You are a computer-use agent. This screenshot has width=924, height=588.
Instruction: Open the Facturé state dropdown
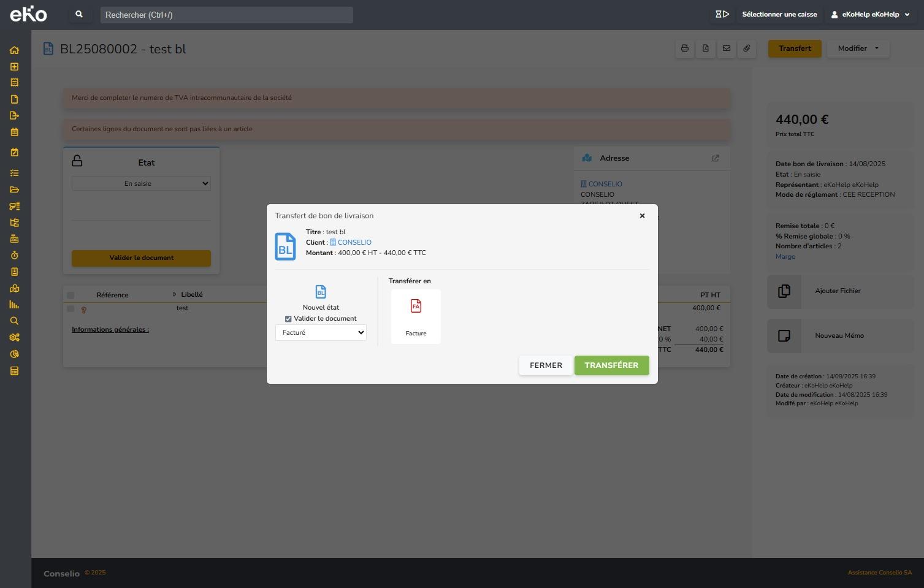pos(321,332)
